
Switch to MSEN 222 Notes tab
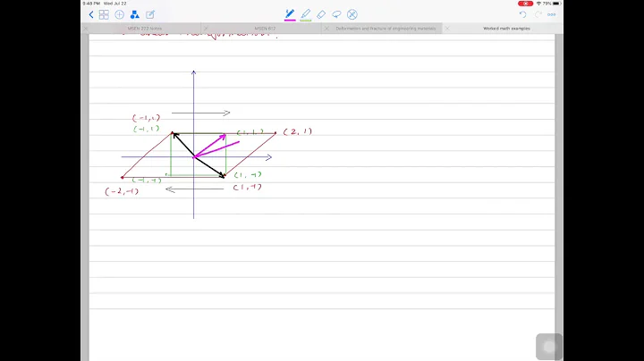click(145, 29)
